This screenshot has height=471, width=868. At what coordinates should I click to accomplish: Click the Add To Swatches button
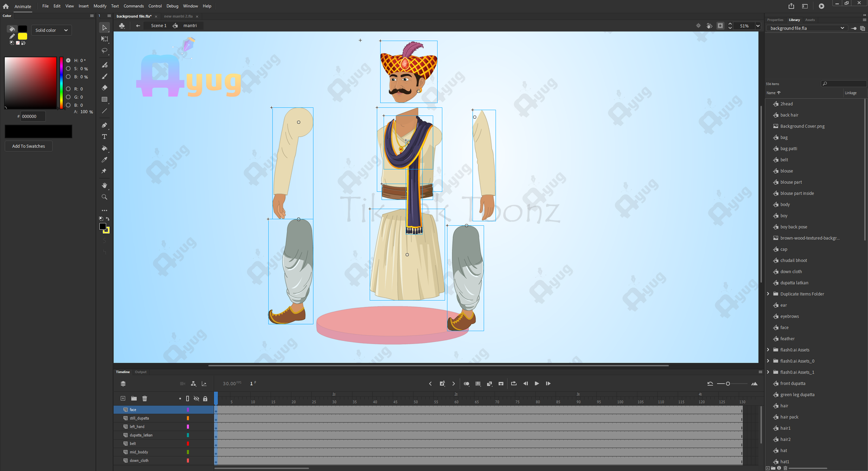29,146
